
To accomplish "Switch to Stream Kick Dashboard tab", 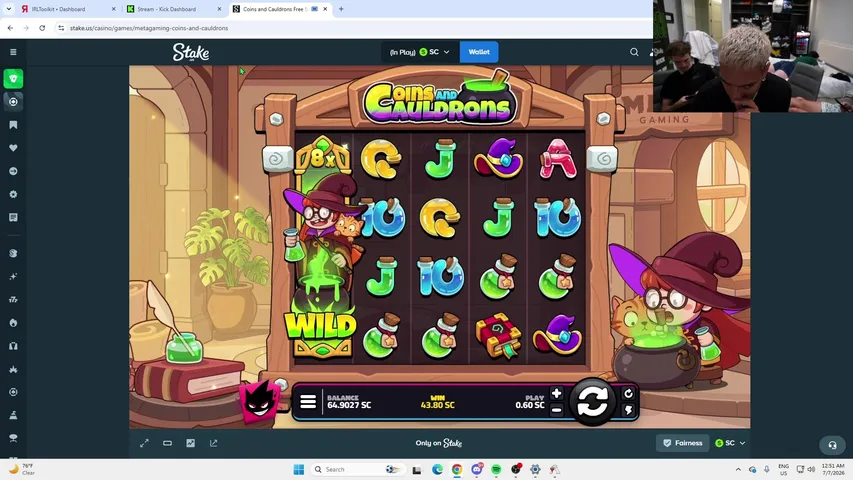I will pos(171,9).
